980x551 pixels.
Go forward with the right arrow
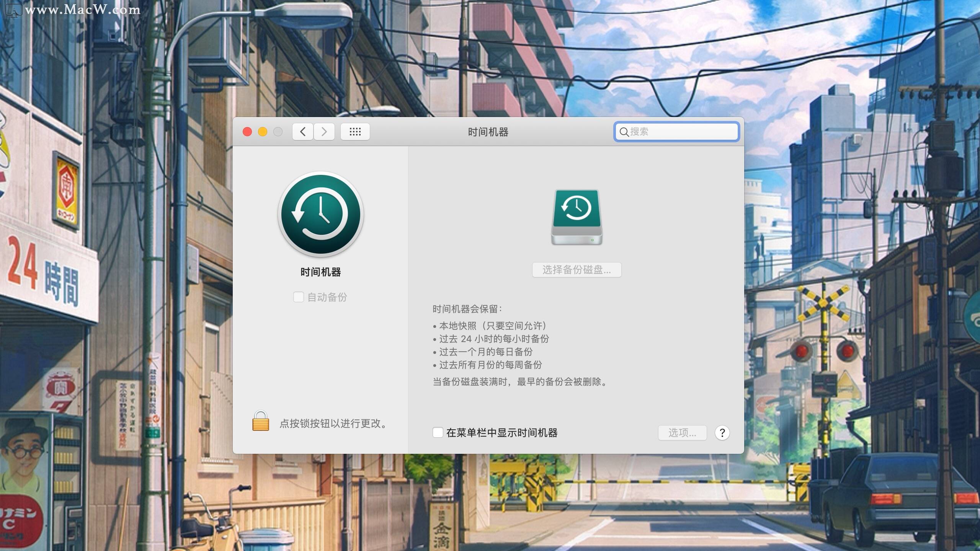pyautogui.click(x=324, y=132)
